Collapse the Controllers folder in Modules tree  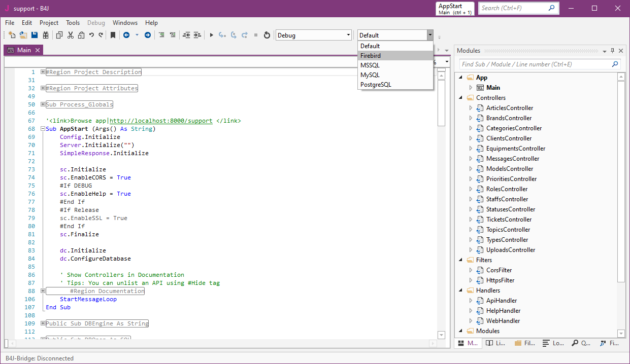click(461, 98)
